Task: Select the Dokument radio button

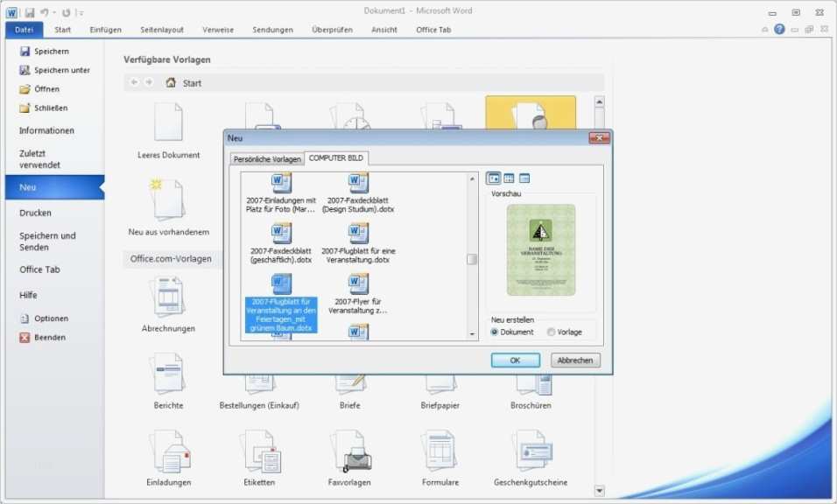Action: (x=496, y=332)
